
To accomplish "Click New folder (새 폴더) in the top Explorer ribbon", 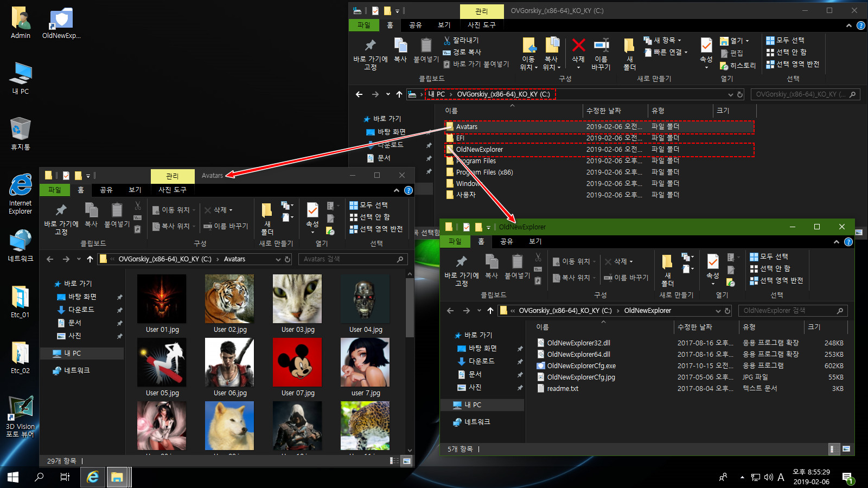I will coord(629,54).
